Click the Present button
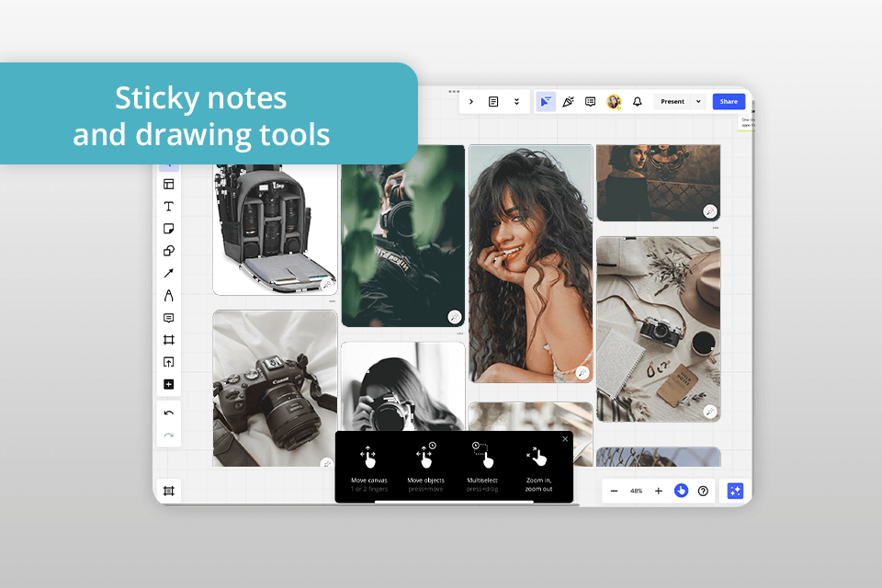This screenshot has width=882, height=588. point(673,102)
